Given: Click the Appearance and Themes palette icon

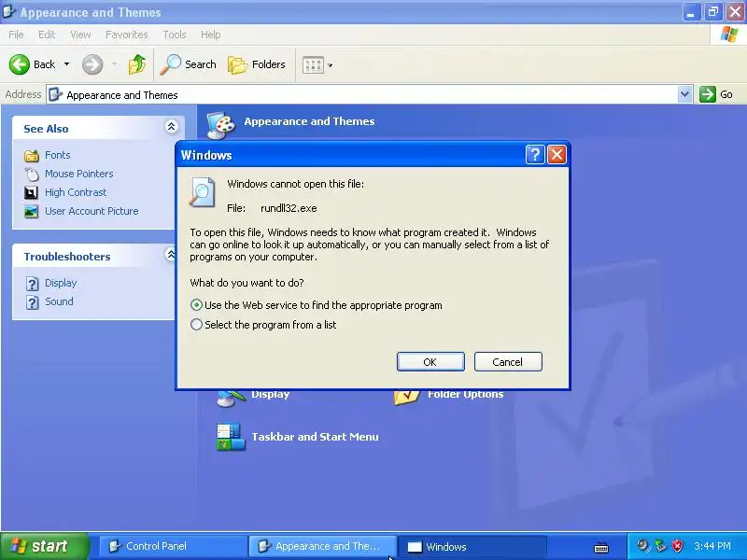Looking at the screenshot, I should (x=220, y=125).
